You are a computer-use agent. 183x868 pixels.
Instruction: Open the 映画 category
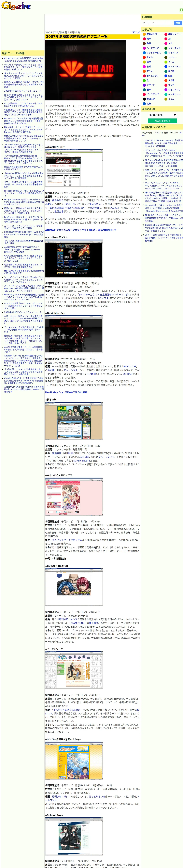coord(170,76)
